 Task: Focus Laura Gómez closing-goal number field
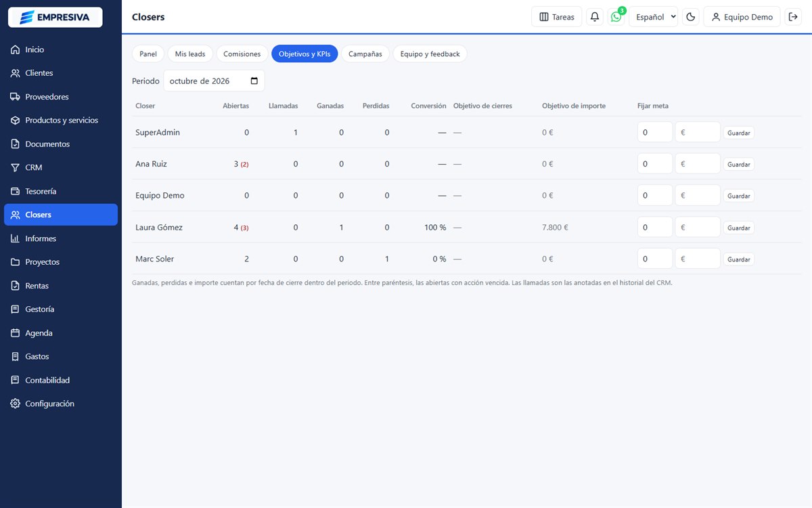click(x=655, y=227)
